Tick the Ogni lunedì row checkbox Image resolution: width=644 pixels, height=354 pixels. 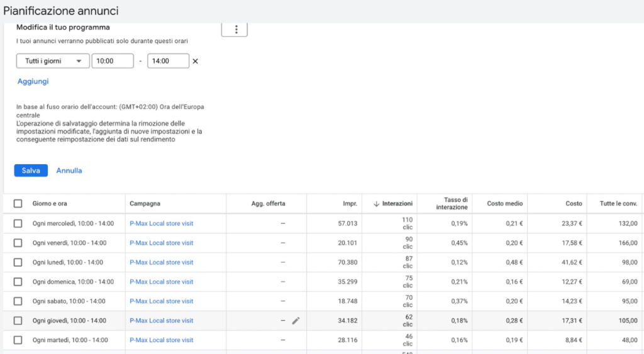pyautogui.click(x=18, y=262)
